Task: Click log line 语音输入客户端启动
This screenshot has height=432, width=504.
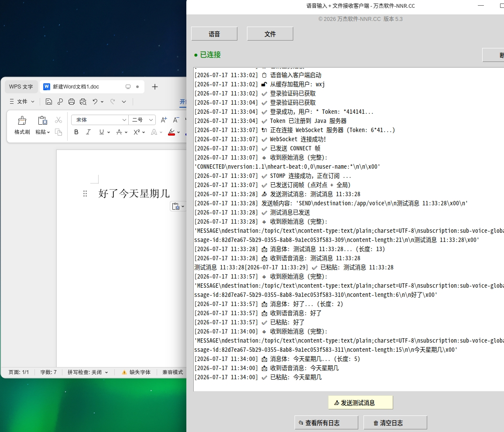Action: [258, 75]
